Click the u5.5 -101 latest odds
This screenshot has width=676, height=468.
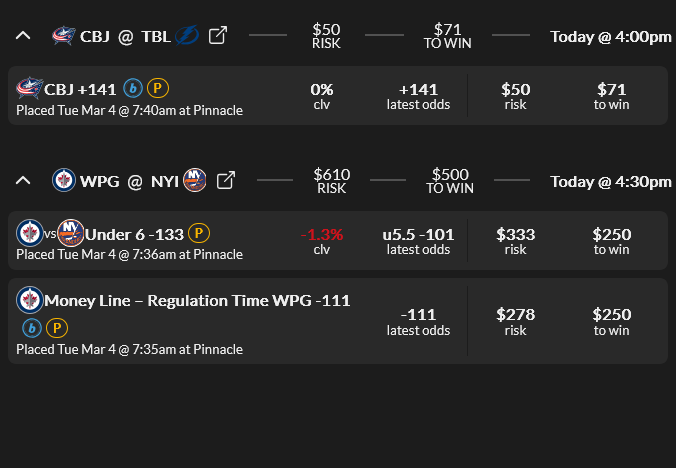click(418, 234)
